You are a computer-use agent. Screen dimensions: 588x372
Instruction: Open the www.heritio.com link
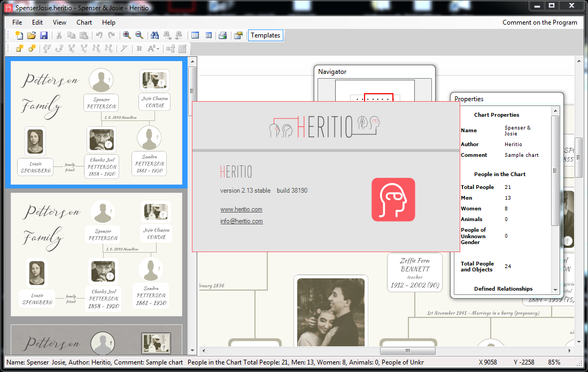tap(241, 209)
